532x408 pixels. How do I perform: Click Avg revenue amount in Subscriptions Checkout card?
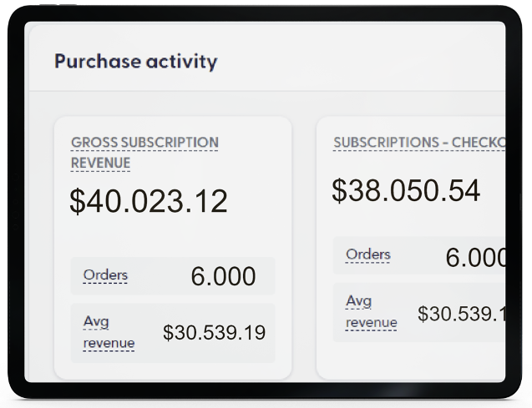461,314
